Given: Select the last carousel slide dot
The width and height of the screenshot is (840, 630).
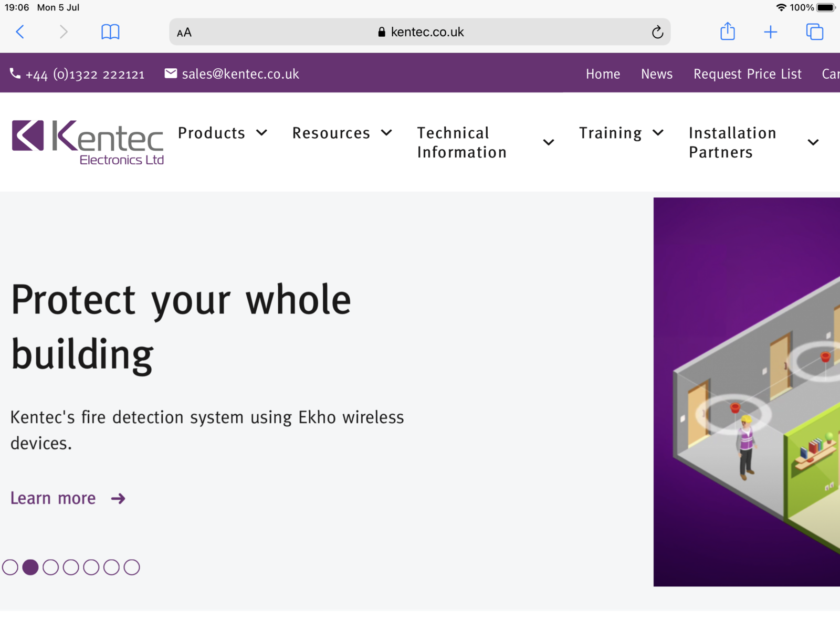Looking at the screenshot, I should [132, 567].
